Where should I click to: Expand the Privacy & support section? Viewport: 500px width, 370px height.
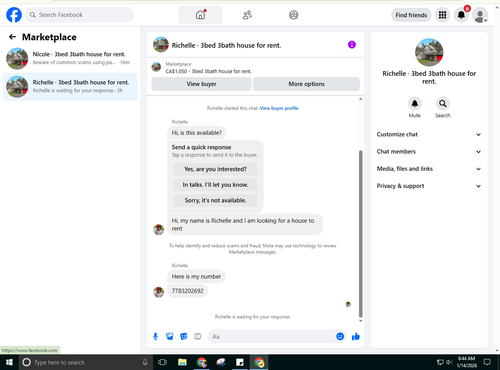(x=429, y=186)
